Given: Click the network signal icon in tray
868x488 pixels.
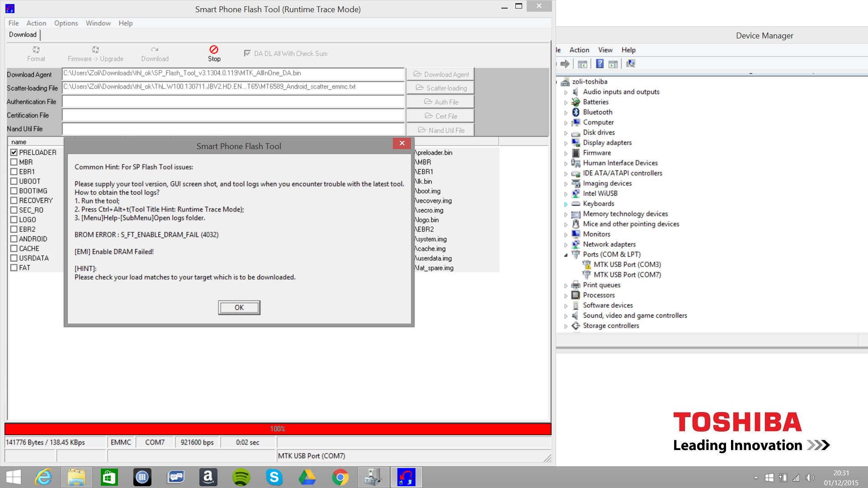Looking at the screenshot, I should (796, 478).
